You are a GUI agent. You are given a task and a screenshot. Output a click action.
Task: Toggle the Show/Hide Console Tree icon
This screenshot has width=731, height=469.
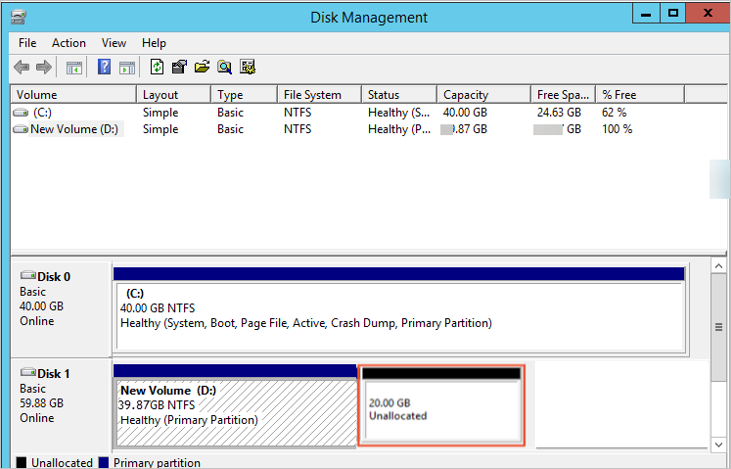(74, 68)
